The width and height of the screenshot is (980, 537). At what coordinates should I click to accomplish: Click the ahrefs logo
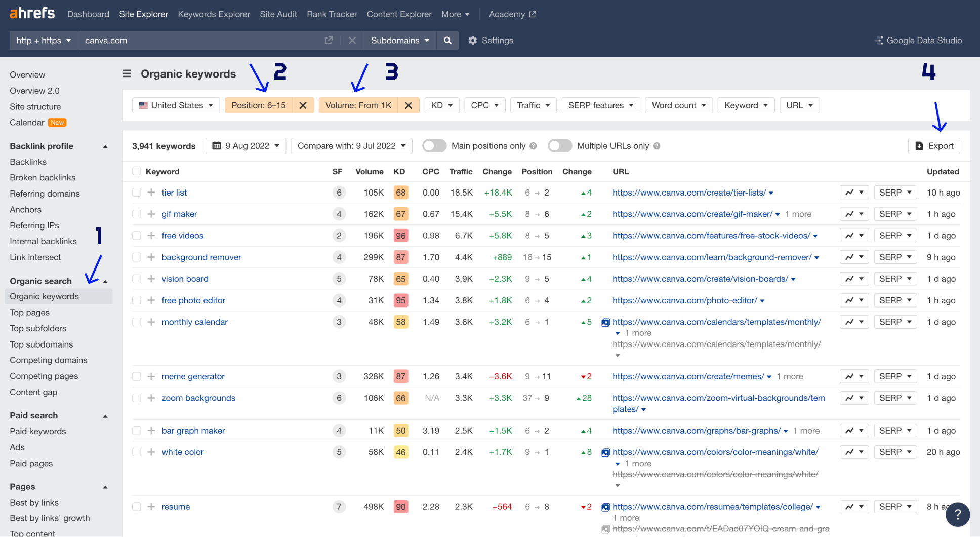pyautogui.click(x=32, y=13)
